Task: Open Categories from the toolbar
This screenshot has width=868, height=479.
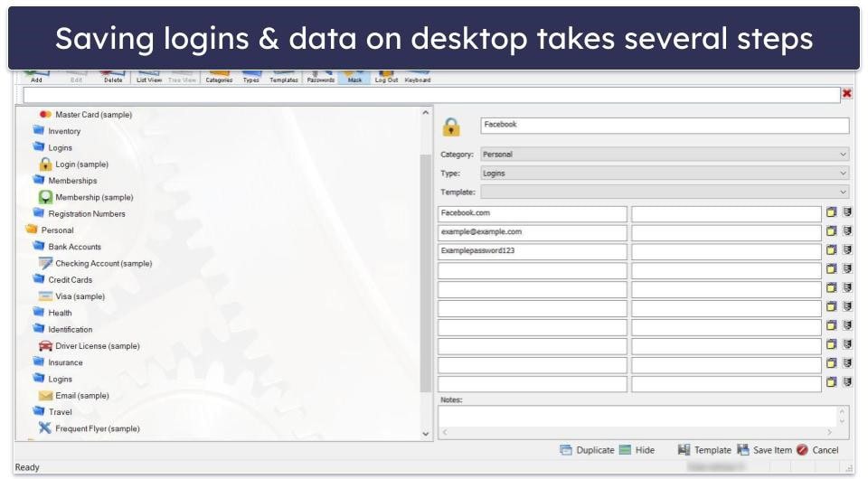Action: pos(219,76)
